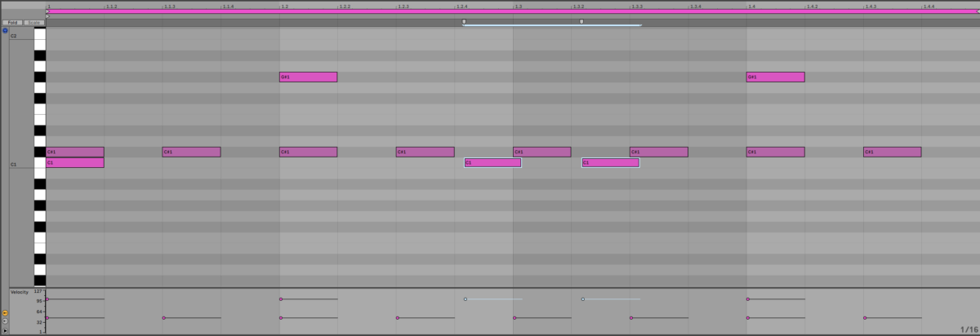The width and height of the screenshot is (980, 336).
Task: Select the C#1 note at beat 1.2
Action: [x=308, y=152]
